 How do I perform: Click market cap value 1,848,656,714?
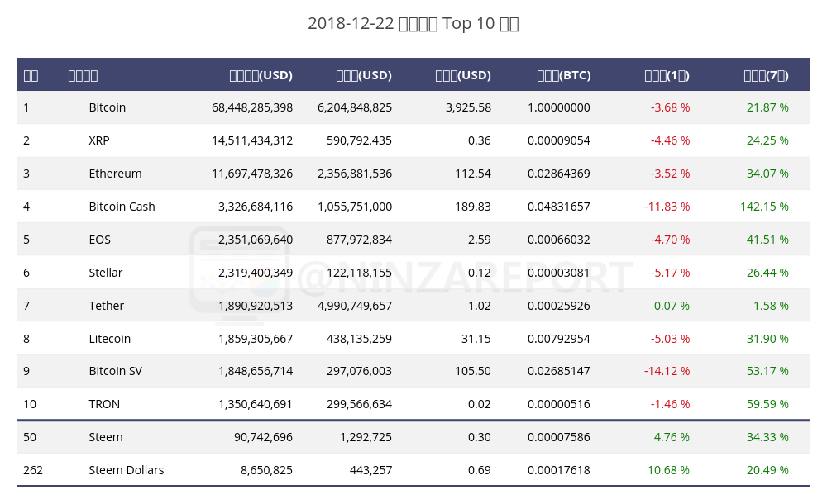pyautogui.click(x=256, y=371)
